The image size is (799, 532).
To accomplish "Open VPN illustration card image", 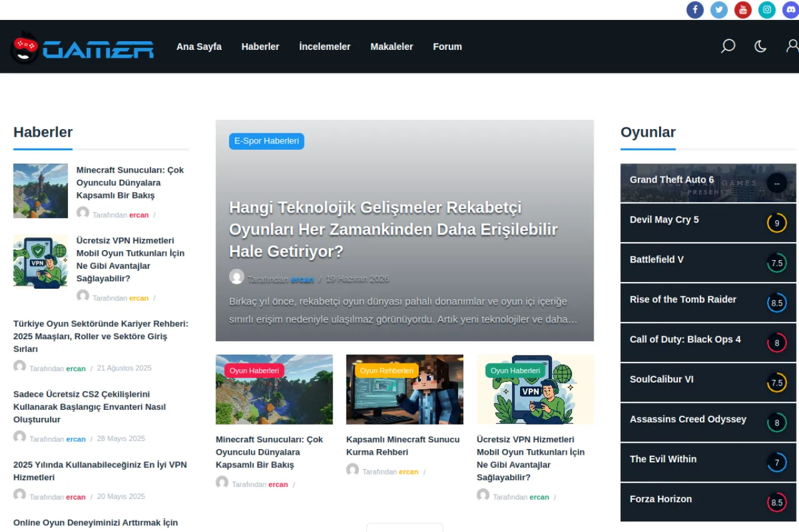I will [x=535, y=390].
